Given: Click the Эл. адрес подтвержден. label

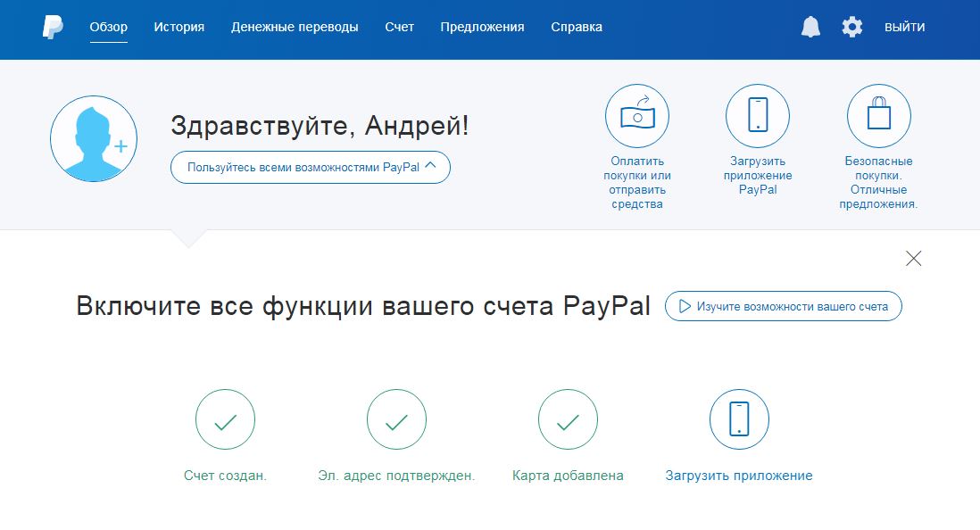Looking at the screenshot, I should click(x=396, y=476).
